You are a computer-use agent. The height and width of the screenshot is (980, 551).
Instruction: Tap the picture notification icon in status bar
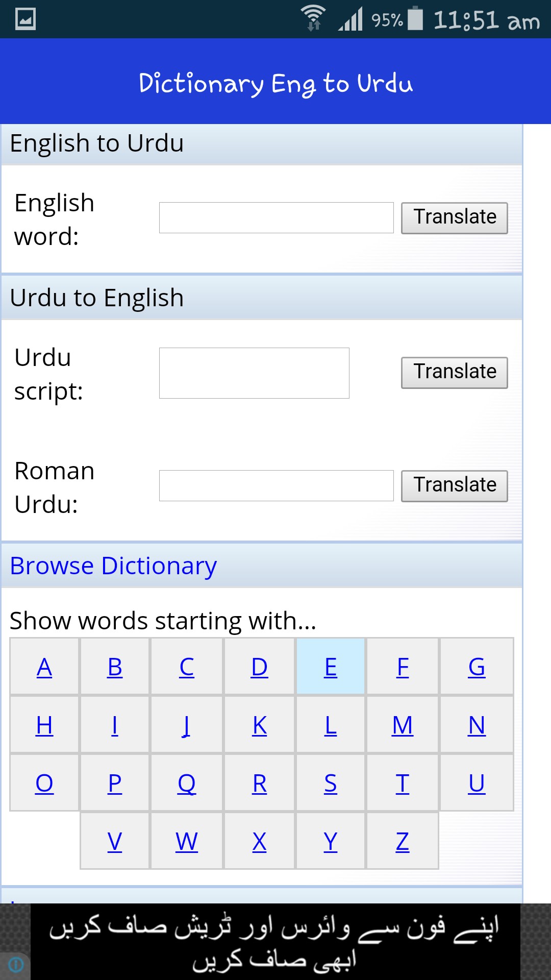[x=26, y=19]
